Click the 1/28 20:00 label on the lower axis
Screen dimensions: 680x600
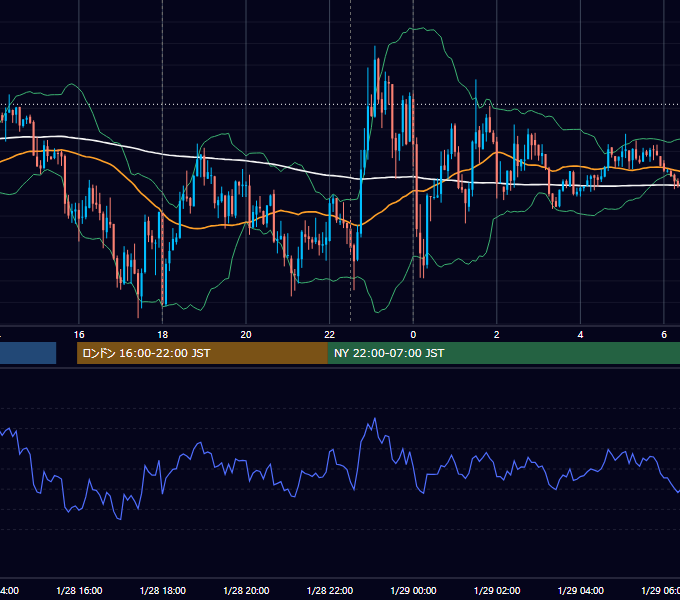pyautogui.click(x=246, y=590)
